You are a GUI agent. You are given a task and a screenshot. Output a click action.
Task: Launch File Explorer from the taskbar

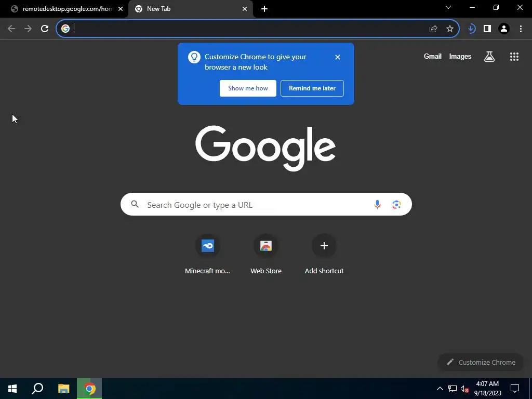pyautogui.click(x=63, y=389)
